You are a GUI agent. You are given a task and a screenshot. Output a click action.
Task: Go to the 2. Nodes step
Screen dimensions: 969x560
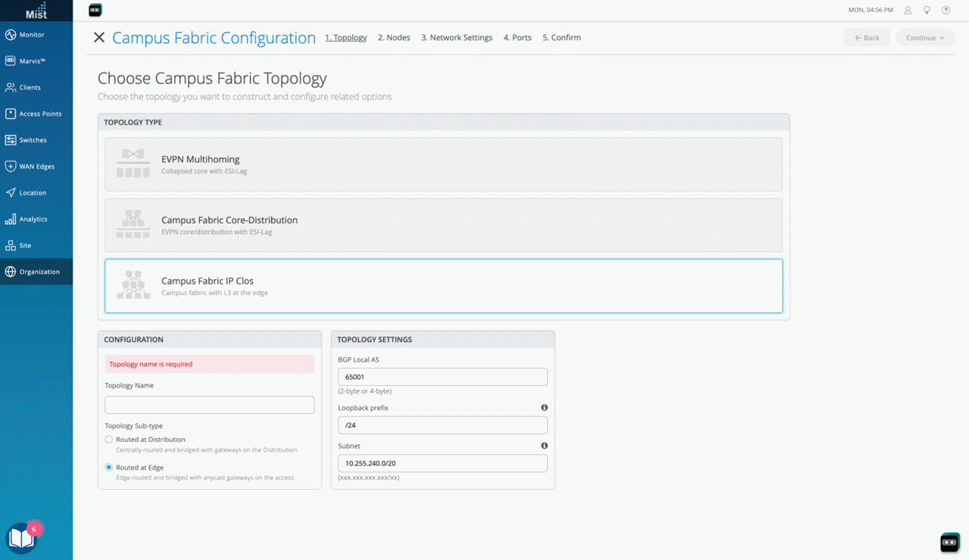pyautogui.click(x=394, y=38)
